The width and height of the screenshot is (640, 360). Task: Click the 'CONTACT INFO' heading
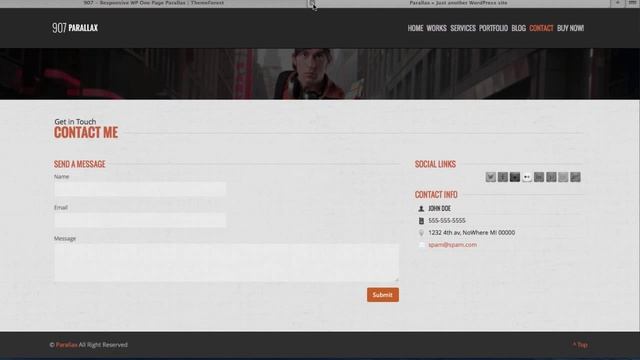point(436,195)
